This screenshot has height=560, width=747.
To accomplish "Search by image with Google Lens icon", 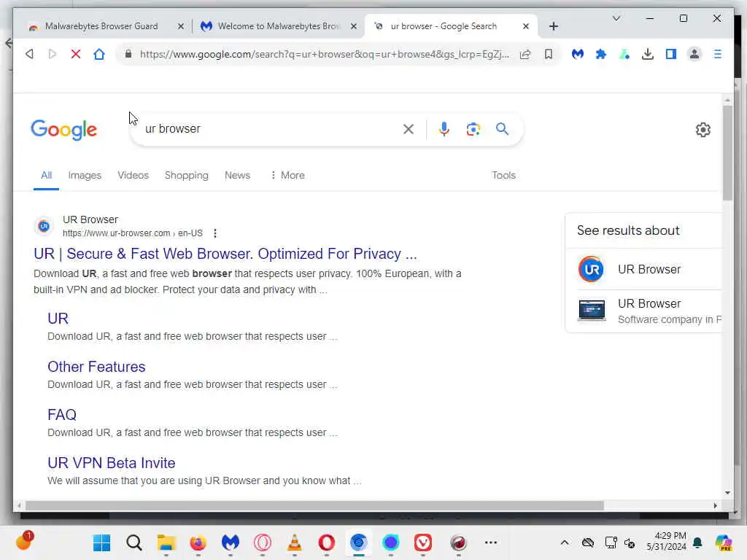I will click(x=473, y=129).
